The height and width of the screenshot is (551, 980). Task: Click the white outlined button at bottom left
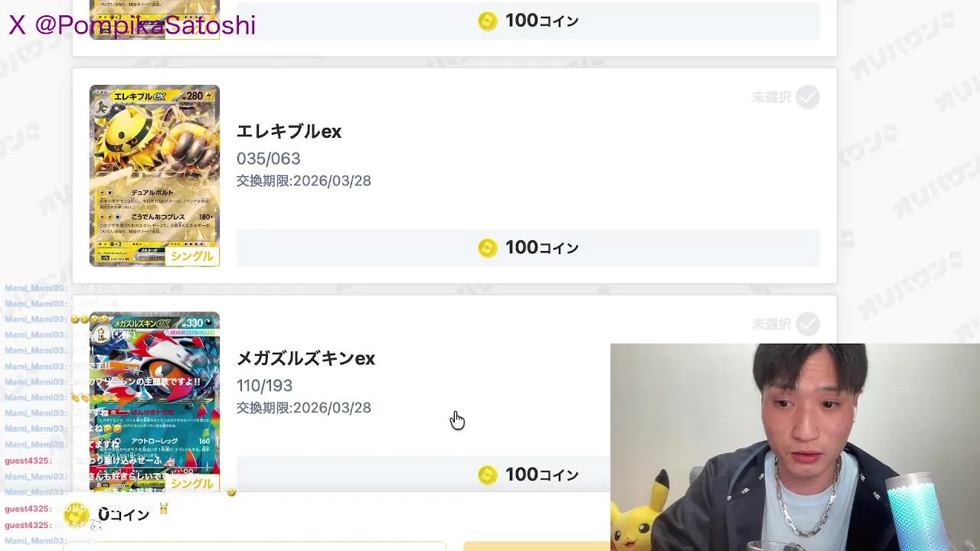pos(254,546)
